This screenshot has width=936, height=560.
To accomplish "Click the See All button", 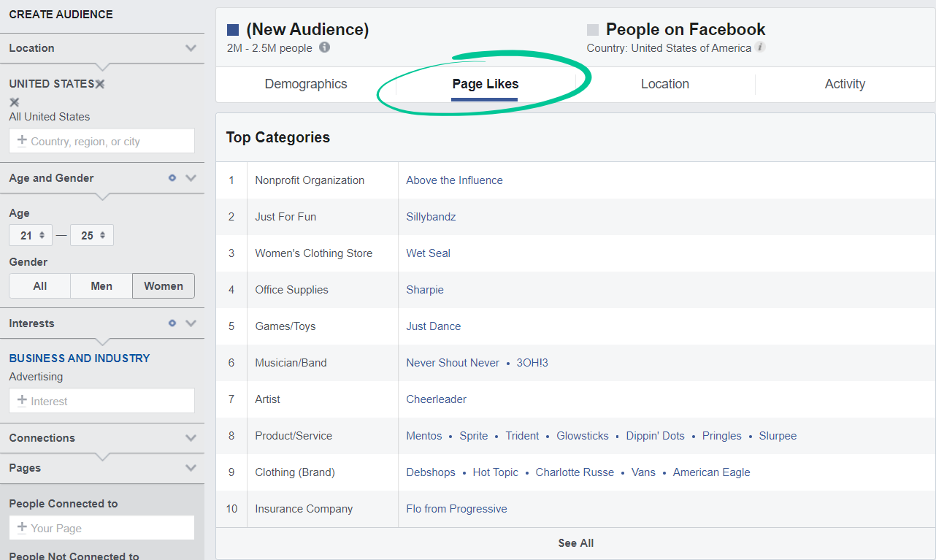I will point(576,543).
